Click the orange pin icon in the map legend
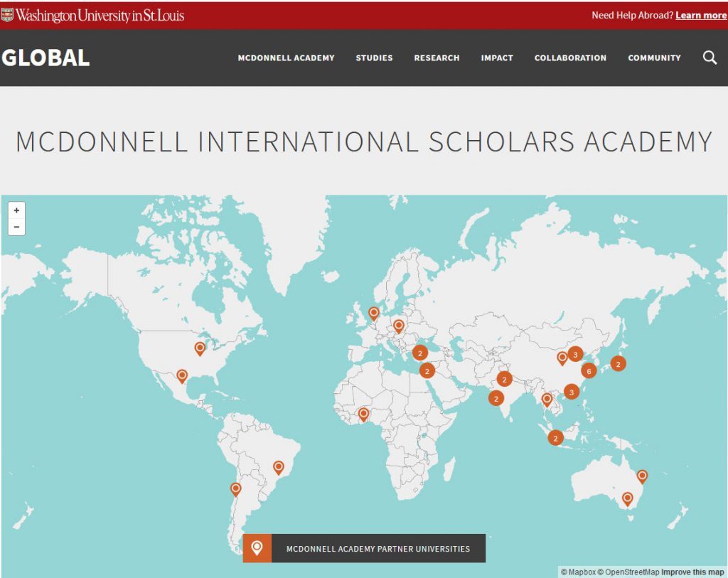The height and width of the screenshot is (578, 728). 257,548
